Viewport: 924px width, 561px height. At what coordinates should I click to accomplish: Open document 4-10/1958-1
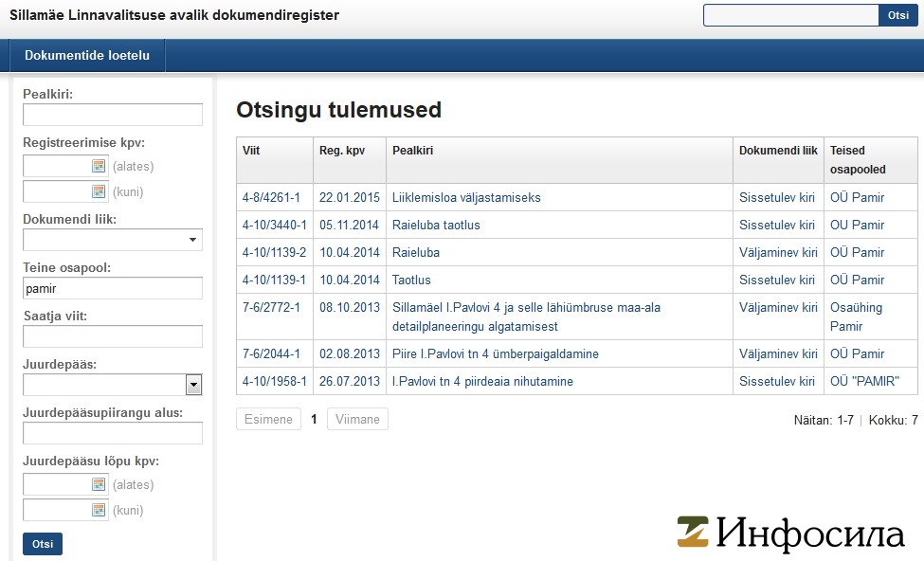(275, 381)
